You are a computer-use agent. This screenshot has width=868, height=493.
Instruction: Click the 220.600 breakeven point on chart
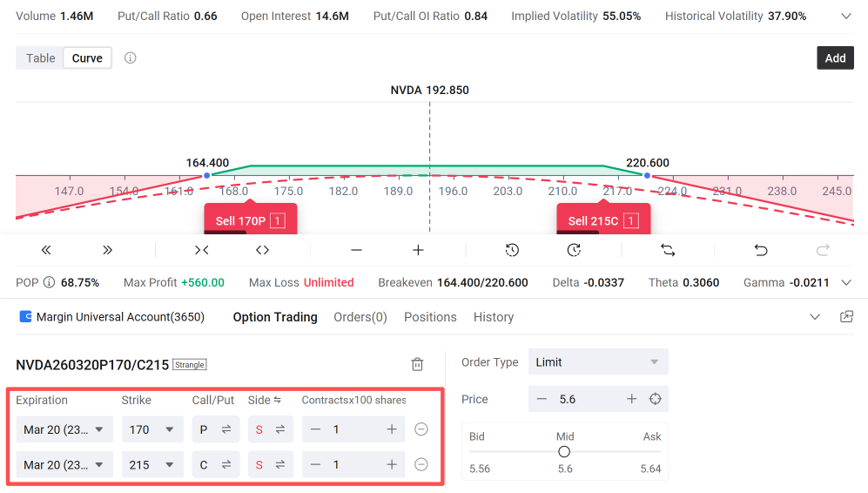coord(647,176)
